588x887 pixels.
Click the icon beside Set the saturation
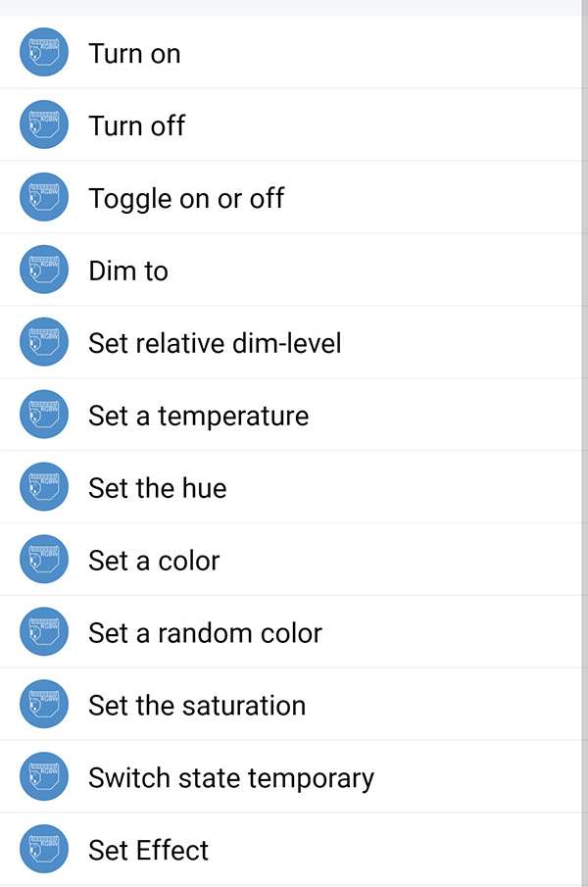click(x=44, y=706)
